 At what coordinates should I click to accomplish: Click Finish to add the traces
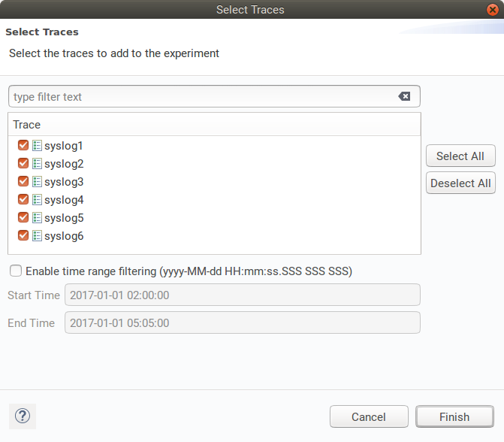(454, 416)
